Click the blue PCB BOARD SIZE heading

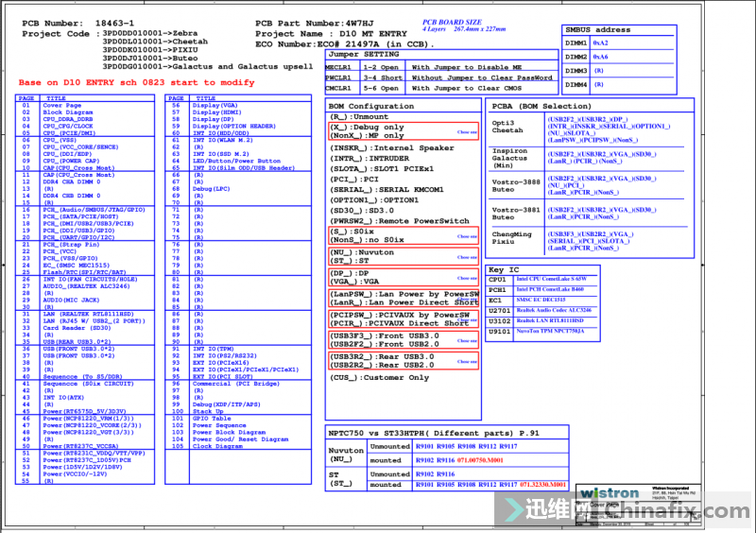(452, 22)
